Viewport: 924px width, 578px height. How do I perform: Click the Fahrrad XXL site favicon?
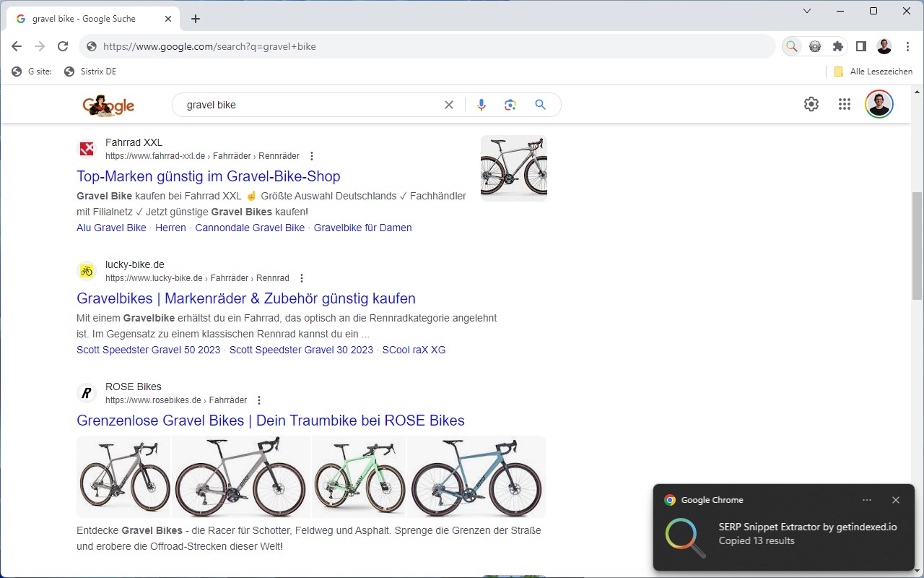[87, 148]
